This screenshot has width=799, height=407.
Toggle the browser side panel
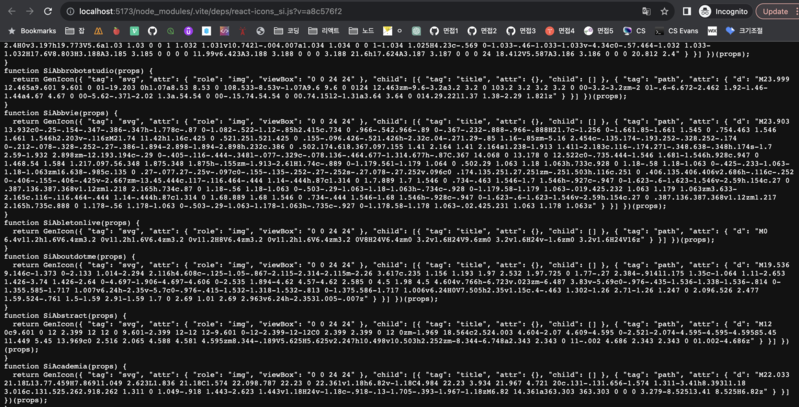pyautogui.click(x=686, y=11)
